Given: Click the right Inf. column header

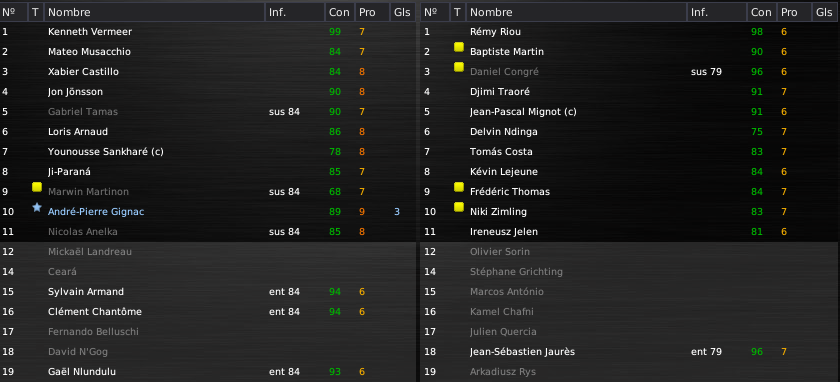Looking at the screenshot, I should pyautogui.click(x=717, y=12).
